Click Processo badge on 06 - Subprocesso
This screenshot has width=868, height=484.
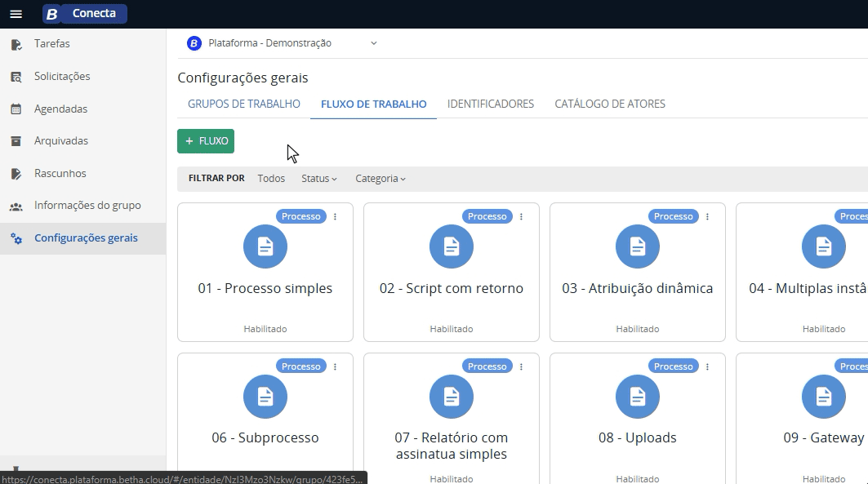301,366
